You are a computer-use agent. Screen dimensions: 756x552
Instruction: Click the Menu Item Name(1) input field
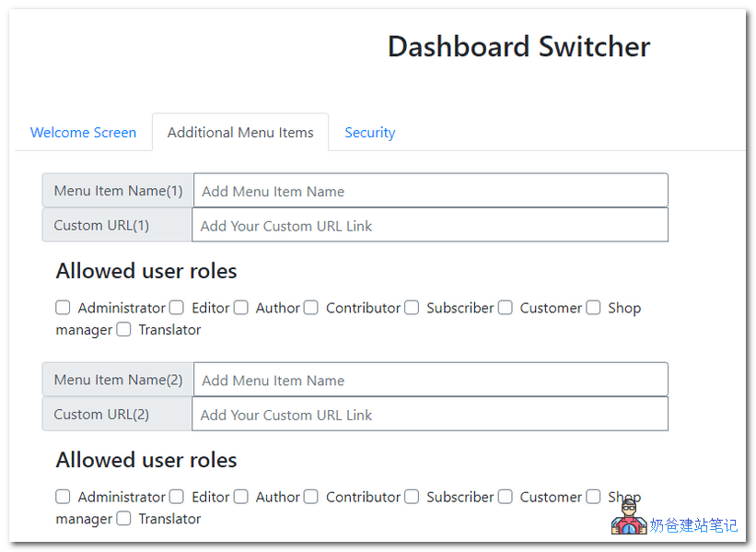tap(429, 190)
